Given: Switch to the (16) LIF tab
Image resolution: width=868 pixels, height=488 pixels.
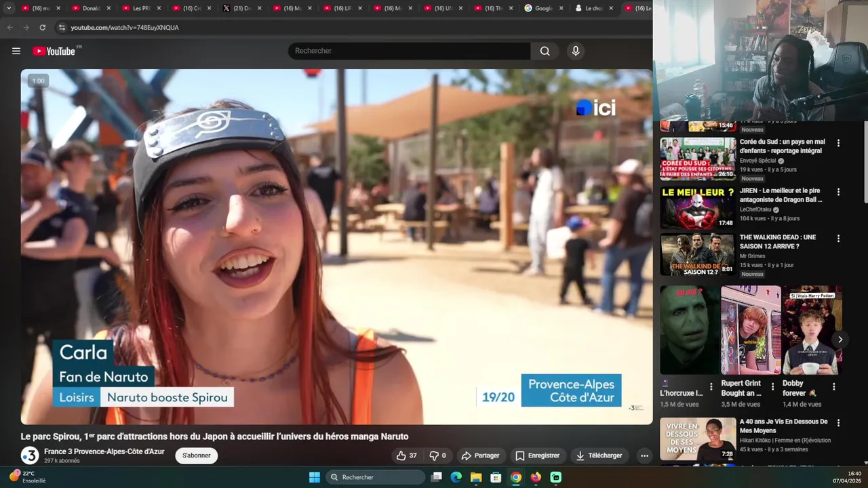Looking at the screenshot, I should pos(342,8).
